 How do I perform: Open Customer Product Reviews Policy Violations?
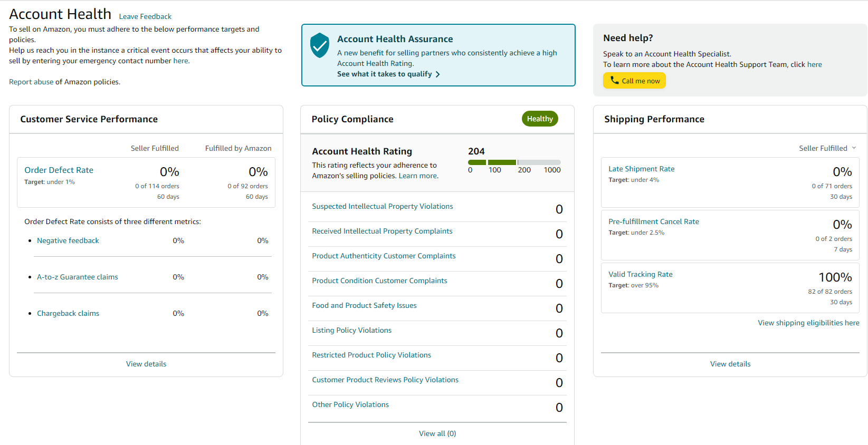click(x=385, y=380)
